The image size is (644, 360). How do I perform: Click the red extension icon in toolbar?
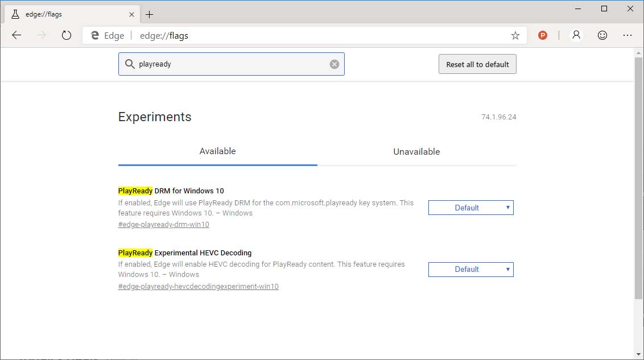(543, 35)
